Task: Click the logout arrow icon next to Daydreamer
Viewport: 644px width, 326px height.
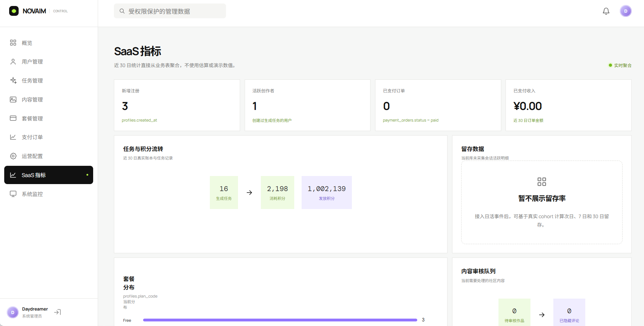Action: click(x=58, y=312)
